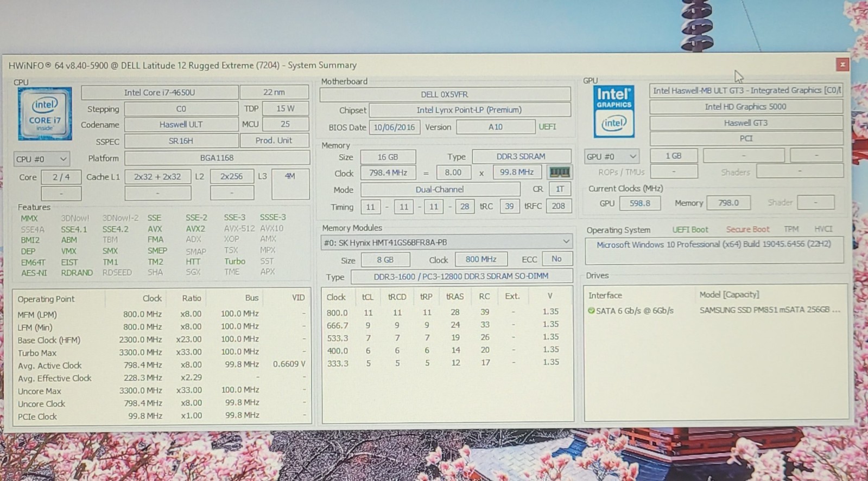Click the L3 cache 4M field
Image resolution: width=868 pixels, height=481 pixels.
coord(290,184)
